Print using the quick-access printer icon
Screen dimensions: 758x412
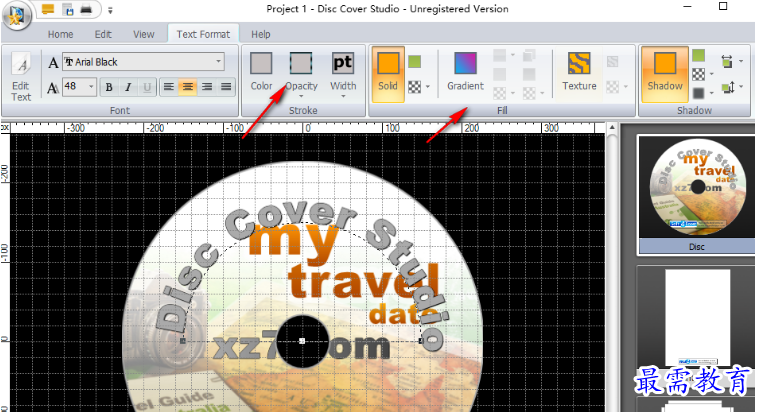86,9
